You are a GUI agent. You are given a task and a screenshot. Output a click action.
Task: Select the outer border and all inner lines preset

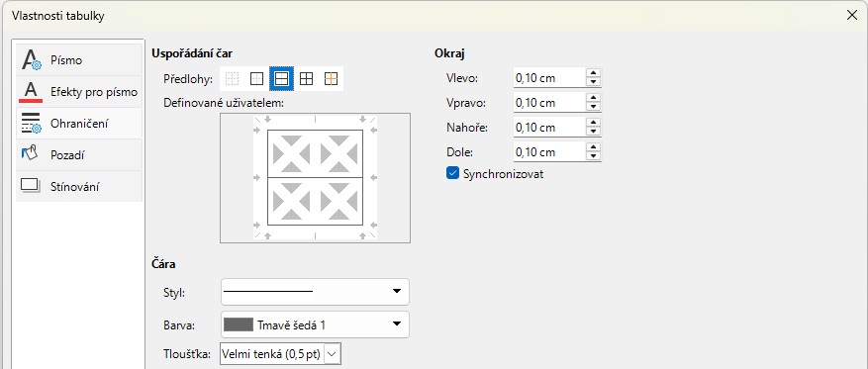point(306,79)
